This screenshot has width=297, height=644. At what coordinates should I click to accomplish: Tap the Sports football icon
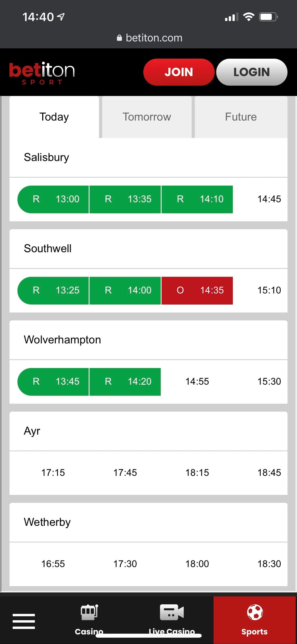click(255, 612)
